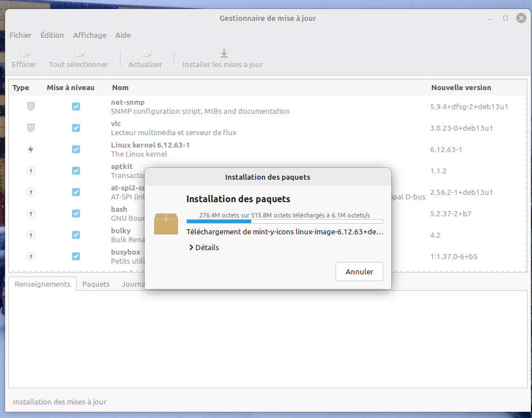Click the security shield icon for net-snmp
The width and height of the screenshot is (532, 418).
point(31,106)
